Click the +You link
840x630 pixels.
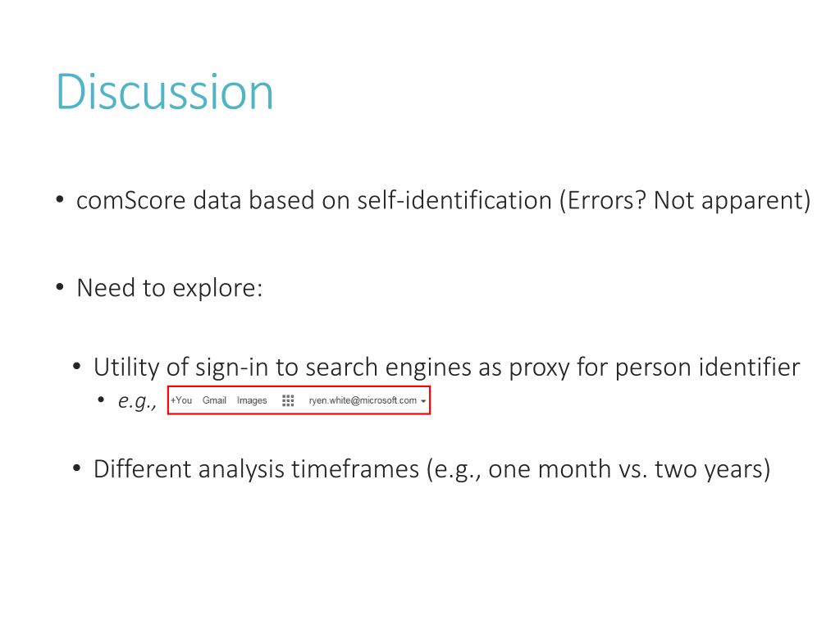pyautogui.click(x=181, y=400)
